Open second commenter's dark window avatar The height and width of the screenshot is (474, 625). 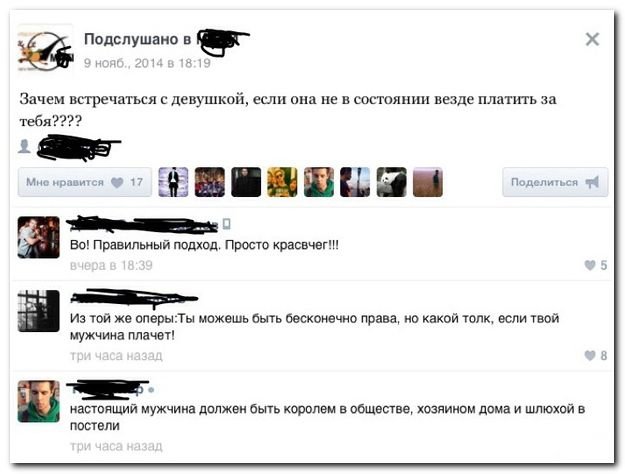(39, 311)
